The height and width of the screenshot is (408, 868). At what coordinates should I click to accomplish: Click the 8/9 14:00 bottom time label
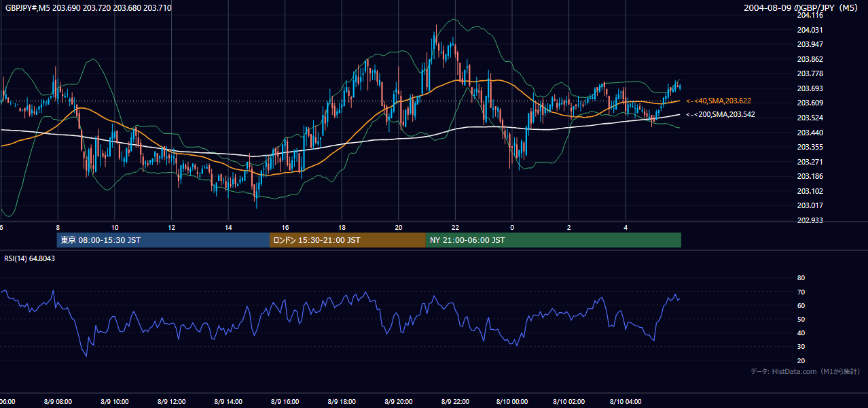[228, 402]
